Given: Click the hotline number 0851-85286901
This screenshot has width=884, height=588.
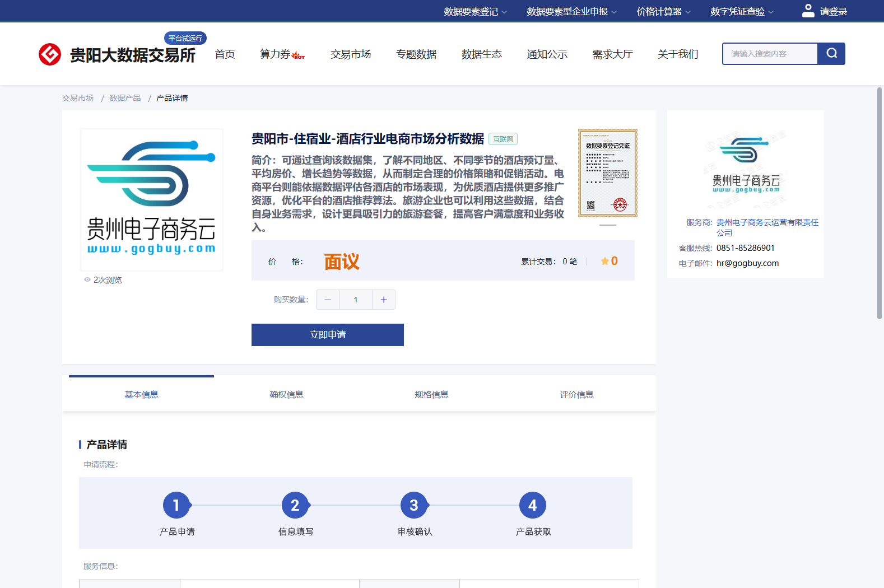Looking at the screenshot, I should coord(746,248).
